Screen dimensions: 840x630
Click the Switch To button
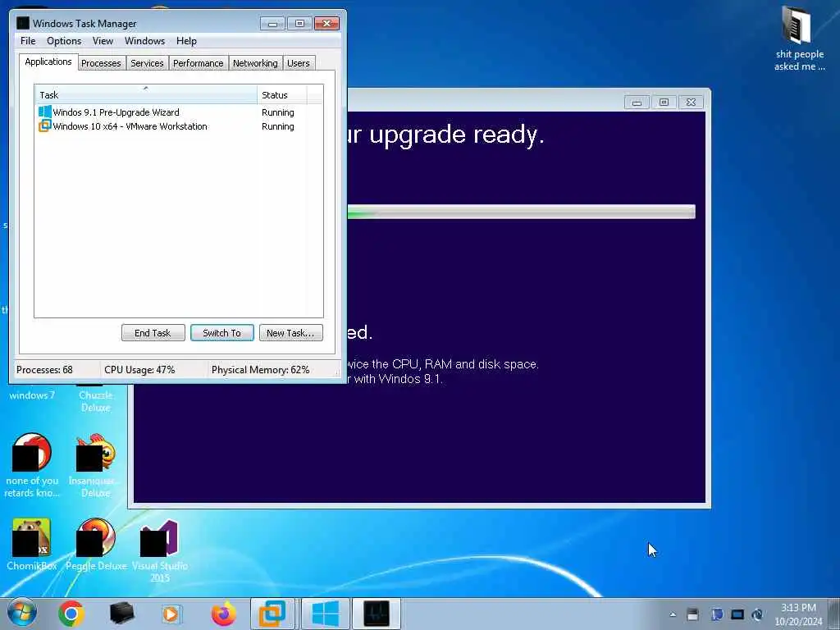(x=221, y=333)
